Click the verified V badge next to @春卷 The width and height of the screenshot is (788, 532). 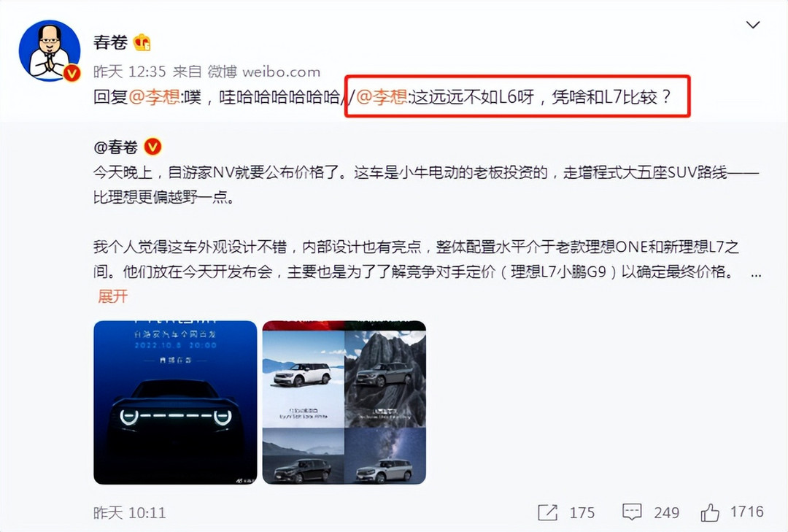pos(152,147)
